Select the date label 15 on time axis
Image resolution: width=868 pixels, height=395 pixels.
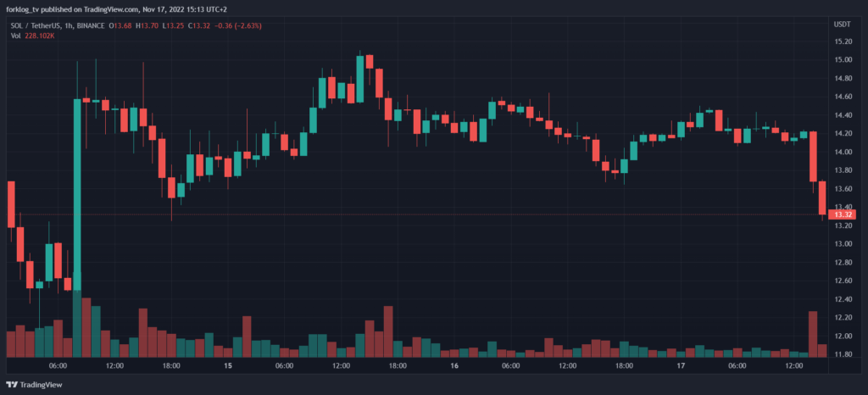click(x=227, y=366)
